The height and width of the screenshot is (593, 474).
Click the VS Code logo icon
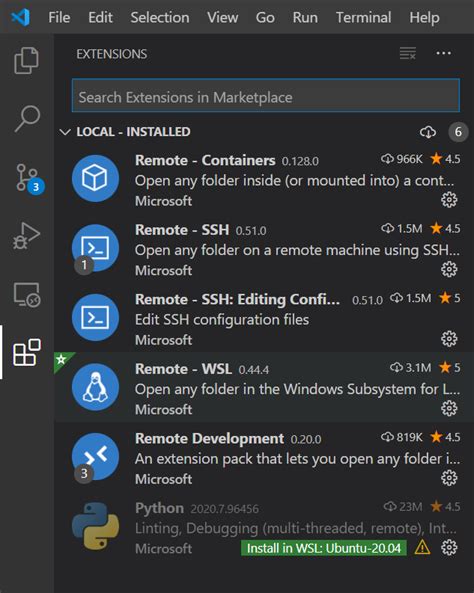point(20,17)
